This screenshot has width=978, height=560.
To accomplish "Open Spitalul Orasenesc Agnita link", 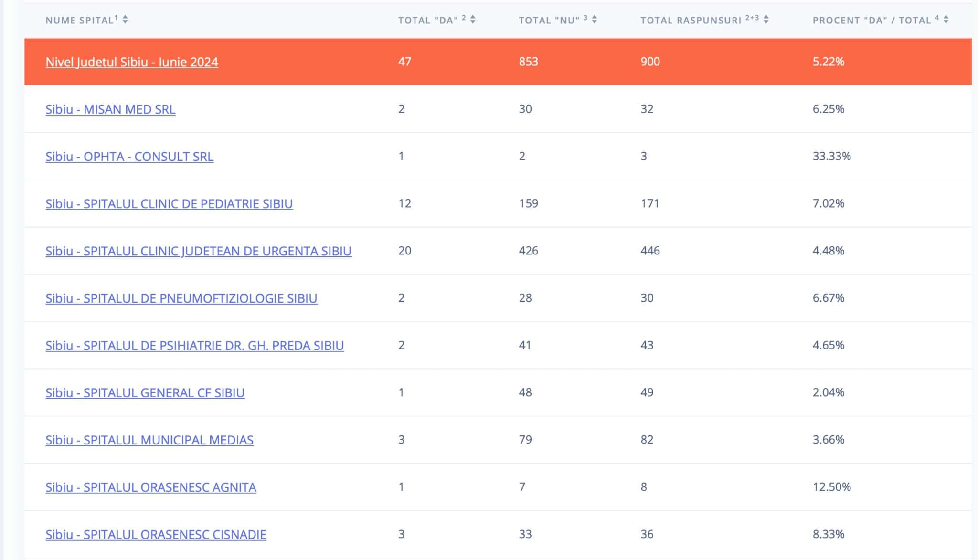I will click(x=151, y=487).
